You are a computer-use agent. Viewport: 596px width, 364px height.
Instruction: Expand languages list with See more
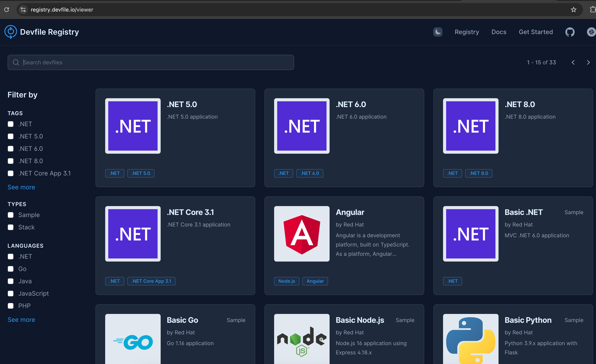(21, 320)
